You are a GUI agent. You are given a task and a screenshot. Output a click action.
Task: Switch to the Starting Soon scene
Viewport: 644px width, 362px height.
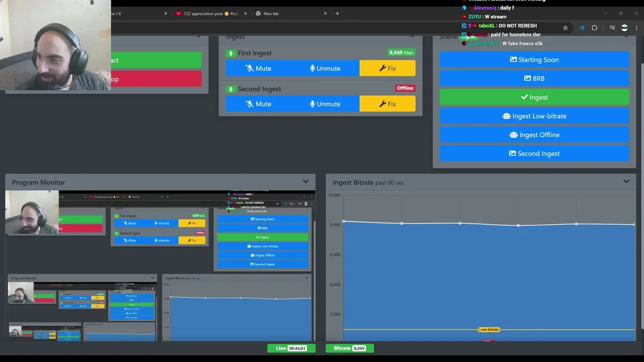534,60
